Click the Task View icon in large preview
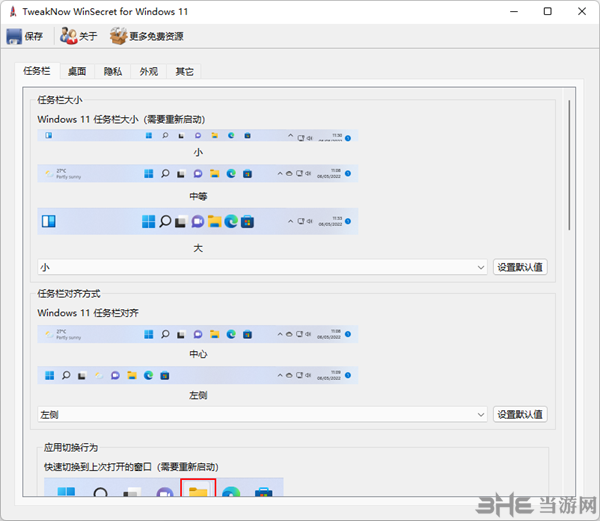 click(181, 222)
